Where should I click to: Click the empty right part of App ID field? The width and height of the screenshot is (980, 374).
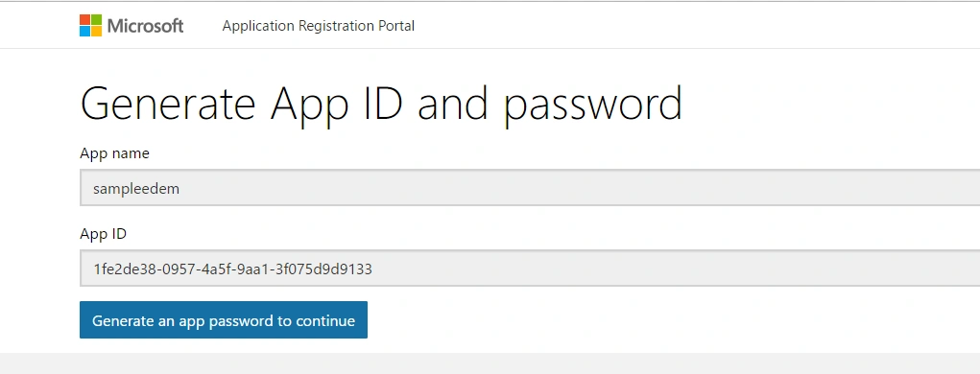[x=687, y=269]
